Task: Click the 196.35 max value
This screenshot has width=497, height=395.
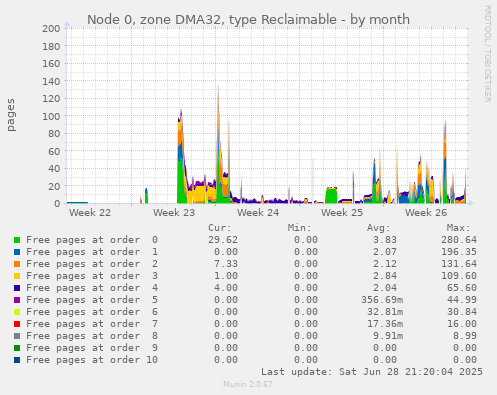Action: pos(459,252)
